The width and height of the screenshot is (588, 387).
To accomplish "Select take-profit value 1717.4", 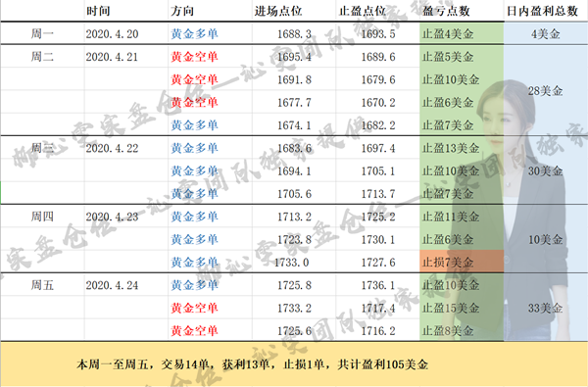I will pyautogui.click(x=378, y=309).
